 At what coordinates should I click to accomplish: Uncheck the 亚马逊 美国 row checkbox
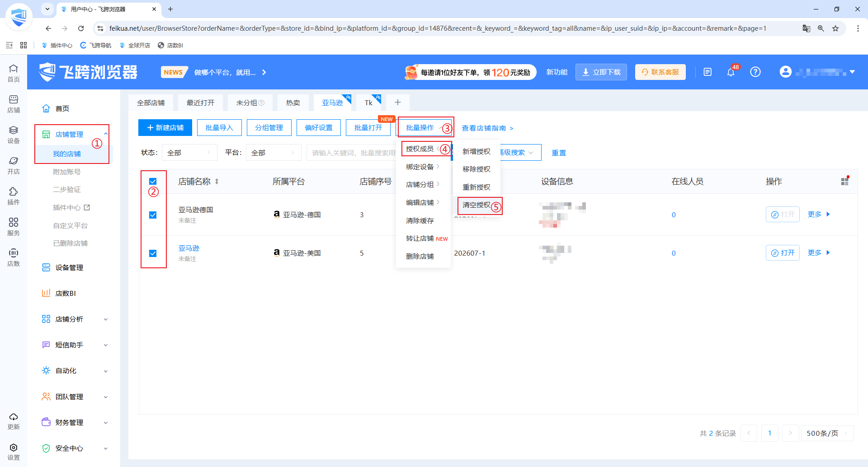(153, 253)
